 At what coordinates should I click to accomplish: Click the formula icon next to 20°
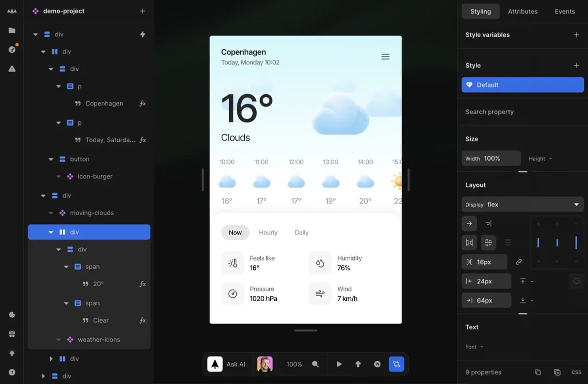[x=143, y=284]
